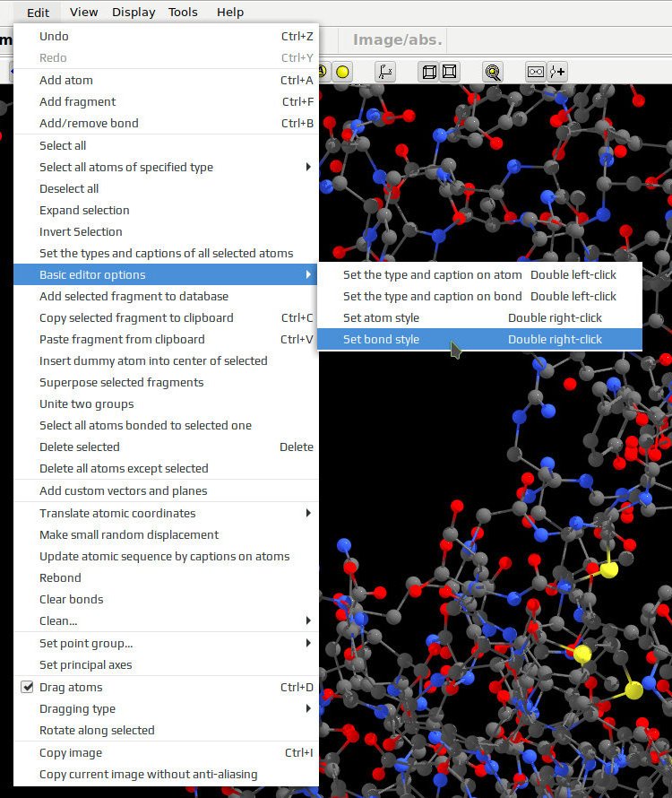
Task: Expand Select all atoms of specified type submenu arrow
Action: point(308,167)
